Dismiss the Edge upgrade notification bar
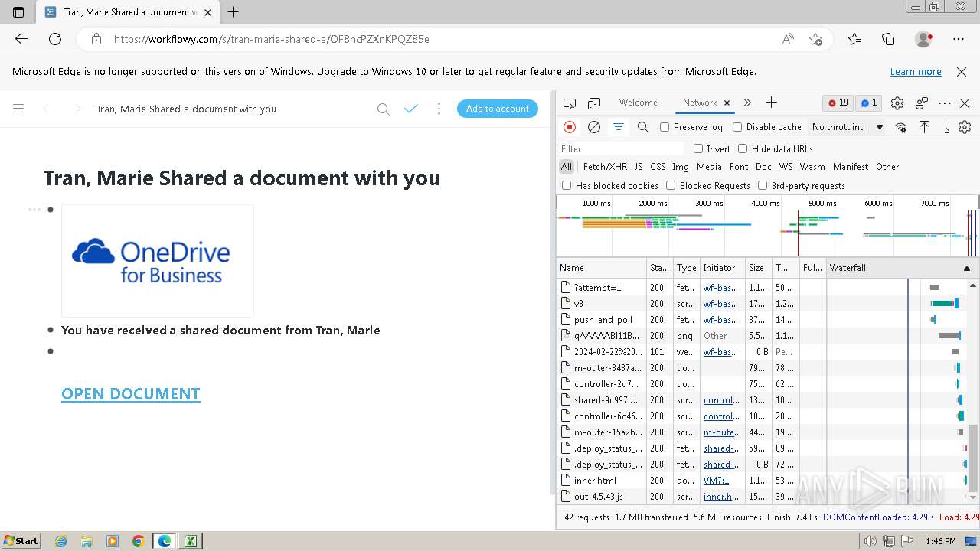 coord(962,72)
